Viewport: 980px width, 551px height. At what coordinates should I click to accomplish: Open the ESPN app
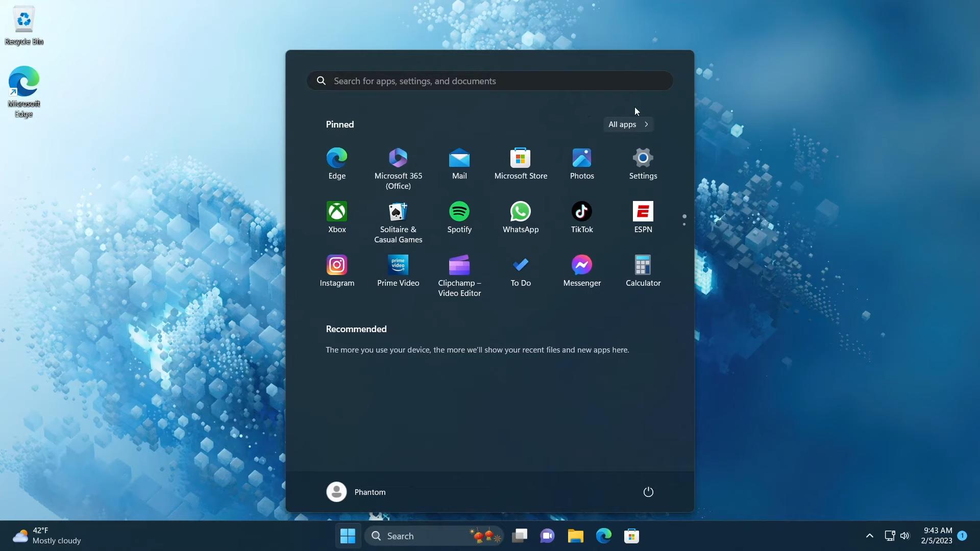[x=643, y=218]
